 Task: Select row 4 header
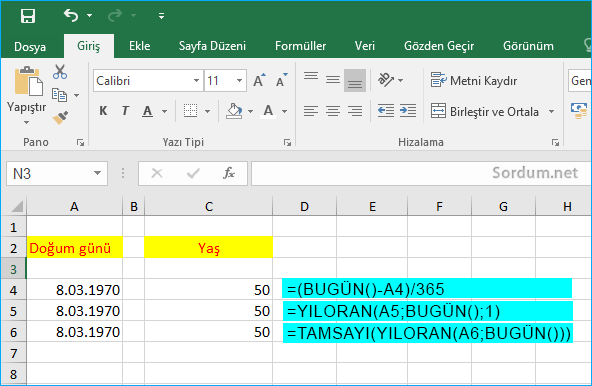(x=14, y=290)
